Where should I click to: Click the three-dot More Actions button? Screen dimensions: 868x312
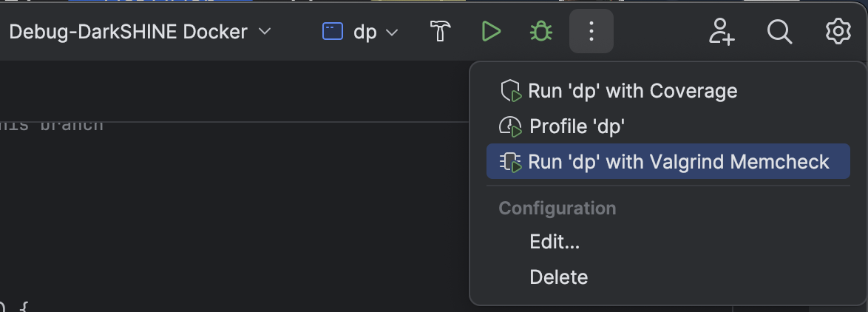[591, 32]
